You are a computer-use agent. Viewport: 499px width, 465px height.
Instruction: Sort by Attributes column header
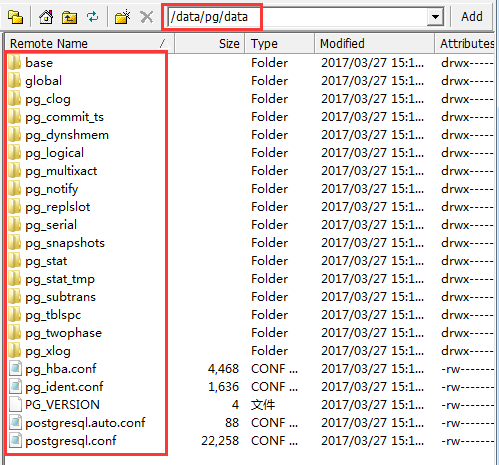pyautogui.click(x=465, y=43)
